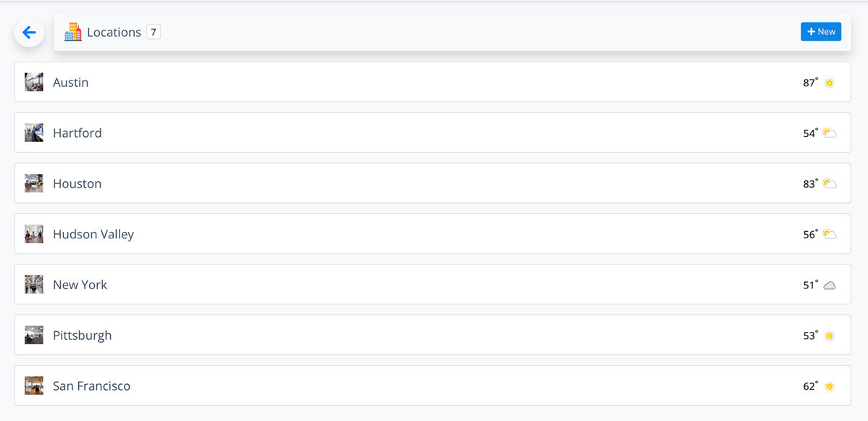Click the sunny icon for San Francisco
This screenshot has width=868, height=421.
[x=830, y=387]
